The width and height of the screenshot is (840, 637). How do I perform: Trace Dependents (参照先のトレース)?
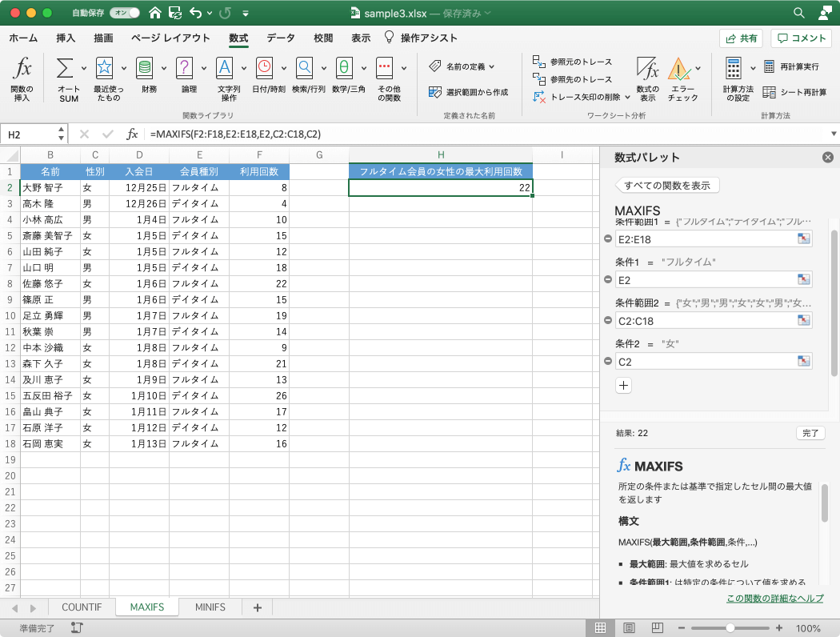pyautogui.click(x=572, y=79)
